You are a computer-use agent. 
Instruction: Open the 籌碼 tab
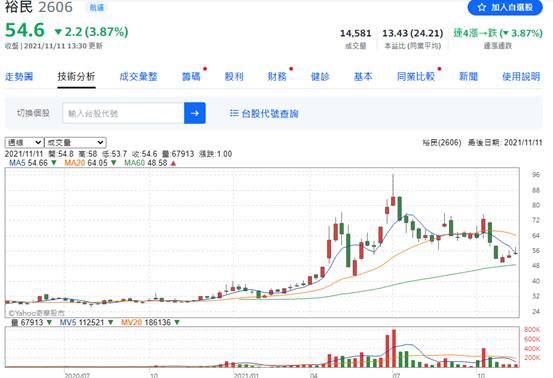(x=191, y=77)
